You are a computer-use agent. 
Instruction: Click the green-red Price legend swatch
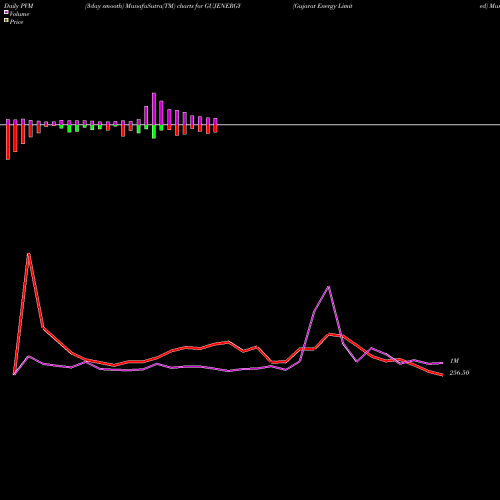pyautogui.click(x=6, y=21)
